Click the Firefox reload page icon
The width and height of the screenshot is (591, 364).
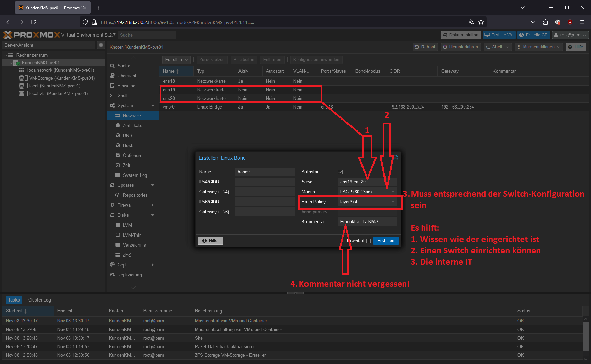pyautogui.click(x=33, y=22)
